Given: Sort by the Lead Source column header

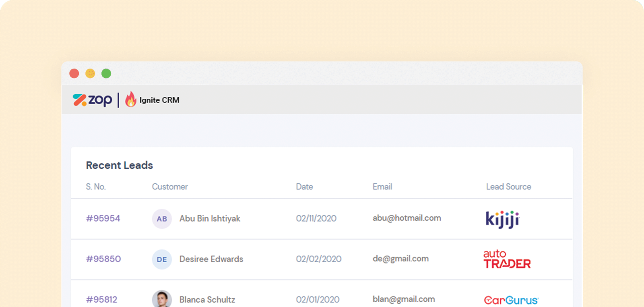Looking at the screenshot, I should [x=508, y=187].
